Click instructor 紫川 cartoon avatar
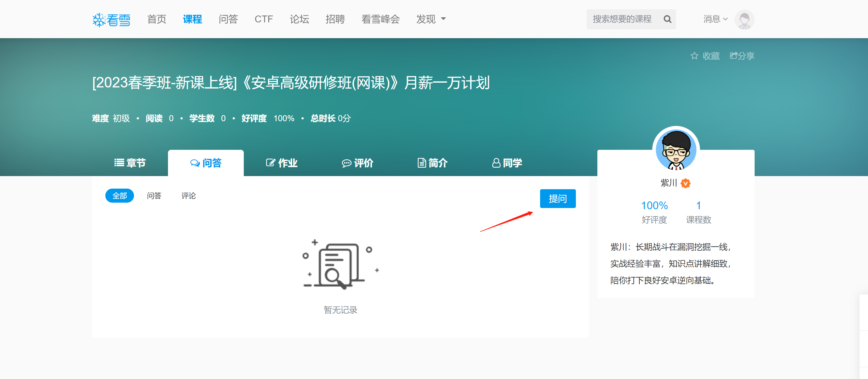Viewport: 868px width, 379px height. tap(676, 150)
